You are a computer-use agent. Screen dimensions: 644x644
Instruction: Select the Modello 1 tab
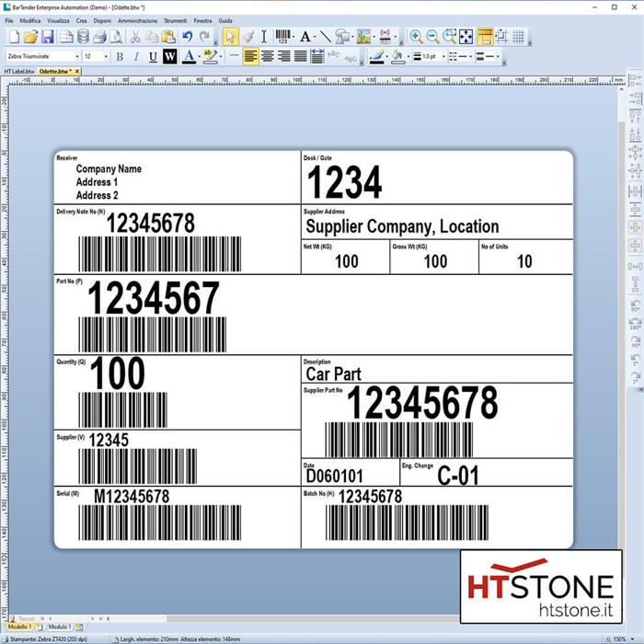[x=19, y=627]
